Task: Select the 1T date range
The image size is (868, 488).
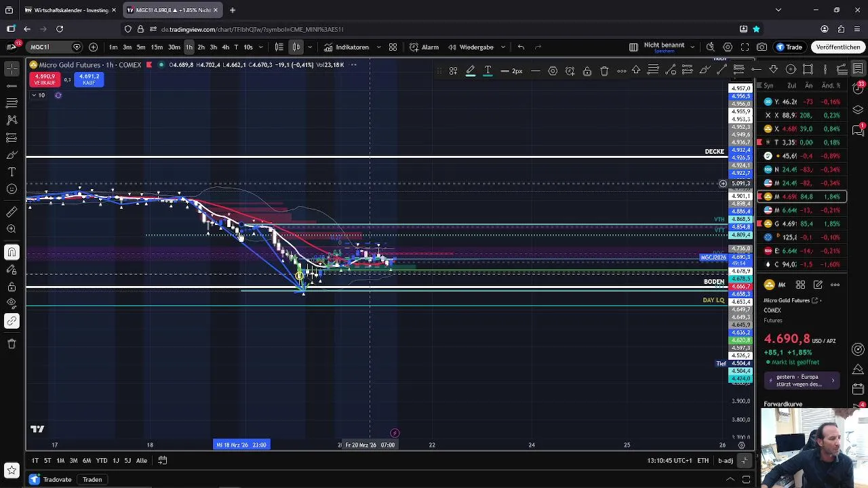Action: pyautogui.click(x=35, y=460)
